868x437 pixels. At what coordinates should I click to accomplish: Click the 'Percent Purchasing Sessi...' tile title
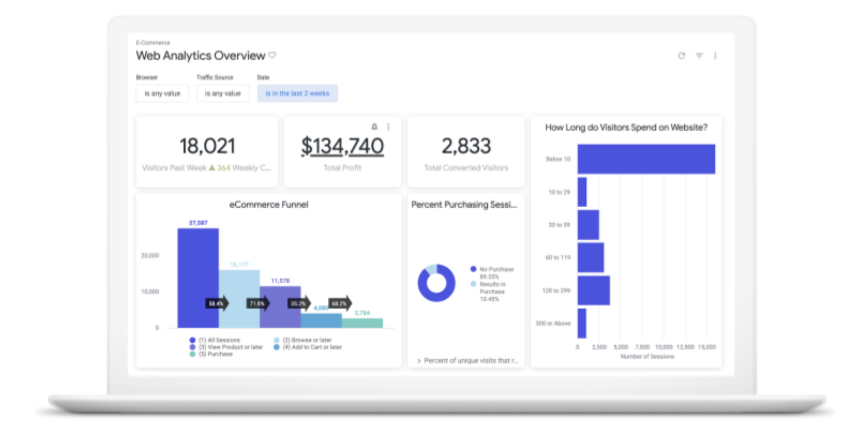pyautogui.click(x=464, y=205)
